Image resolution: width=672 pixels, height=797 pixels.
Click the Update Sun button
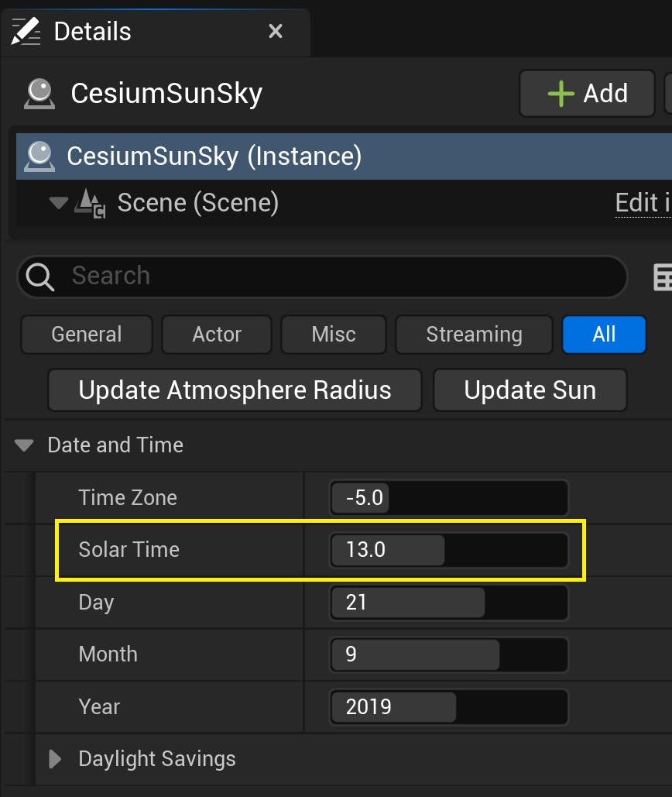coord(530,390)
